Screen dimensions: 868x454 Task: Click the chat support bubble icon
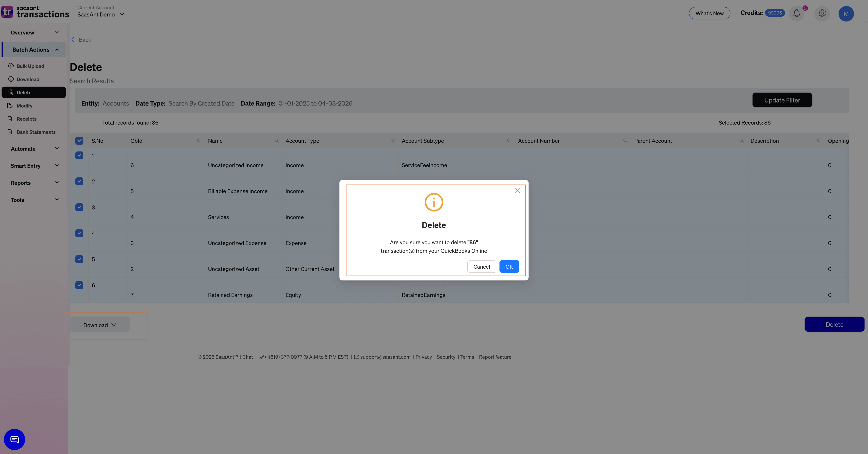point(15,439)
